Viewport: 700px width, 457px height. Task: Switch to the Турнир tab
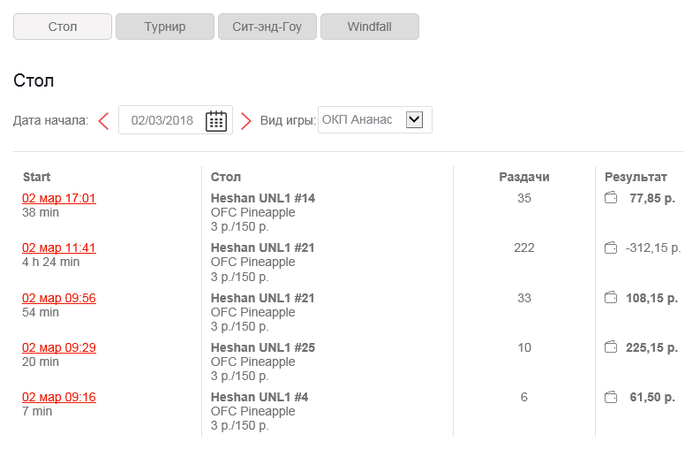click(x=165, y=27)
